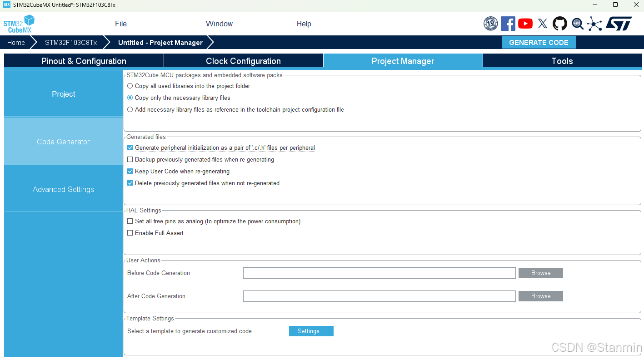Click the STM32Cube MCU packages group label
644x359 pixels.
[x=205, y=75]
